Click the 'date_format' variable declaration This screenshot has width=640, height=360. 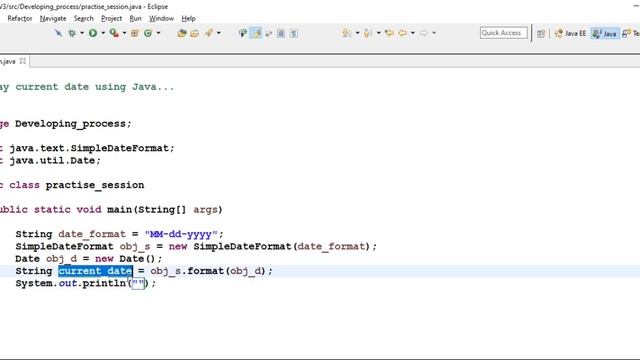pos(92,234)
